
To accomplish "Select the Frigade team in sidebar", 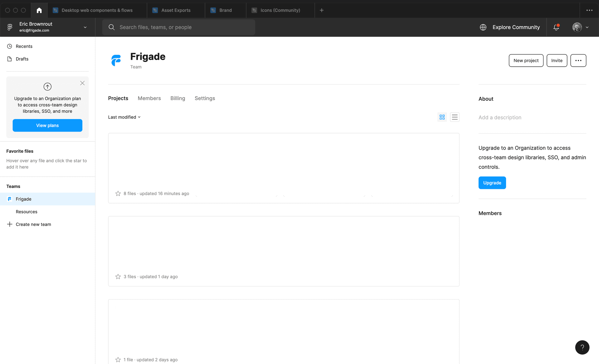I will [x=47, y=199].
